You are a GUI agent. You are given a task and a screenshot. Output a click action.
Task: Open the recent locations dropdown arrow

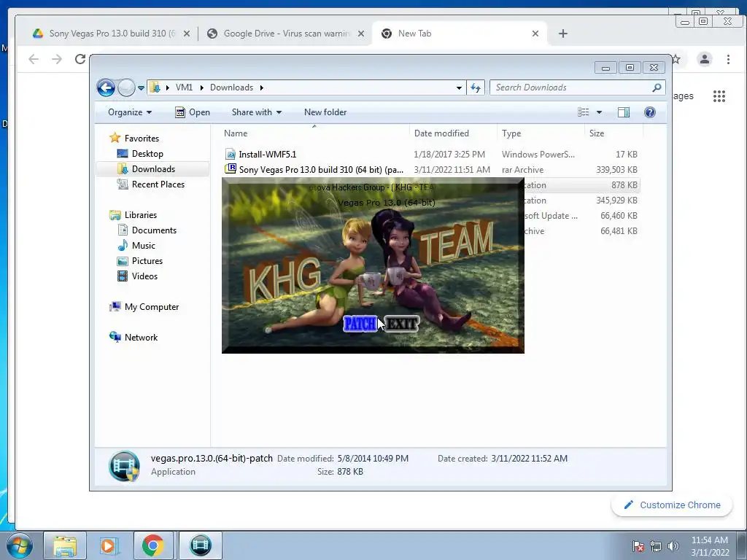[x=141, y=87]
